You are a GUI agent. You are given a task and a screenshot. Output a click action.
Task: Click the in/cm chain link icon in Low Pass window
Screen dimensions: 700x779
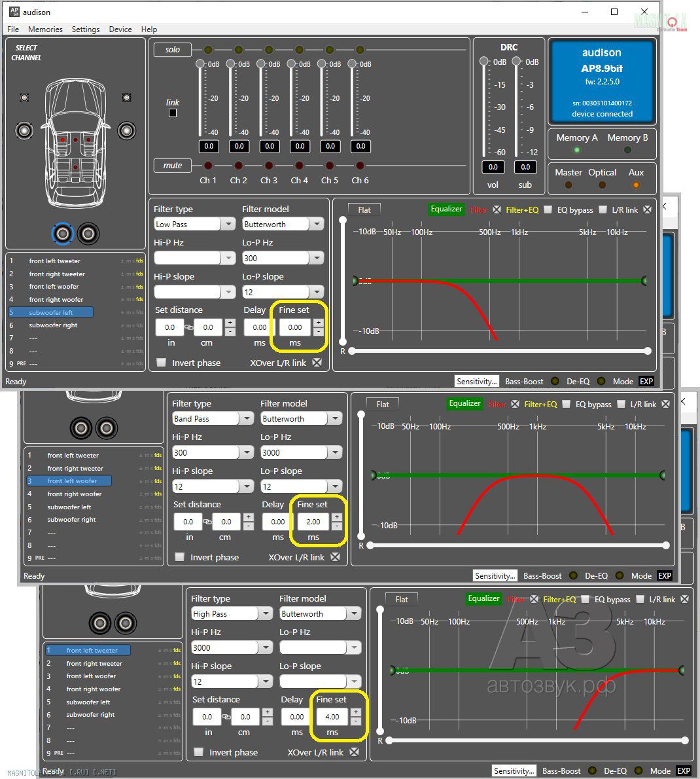189,327
